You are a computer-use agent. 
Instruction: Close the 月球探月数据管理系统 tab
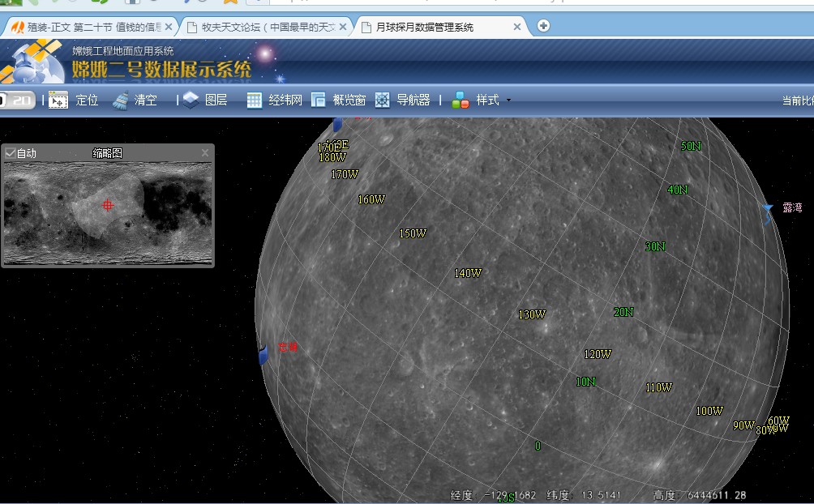pos(517,27)
